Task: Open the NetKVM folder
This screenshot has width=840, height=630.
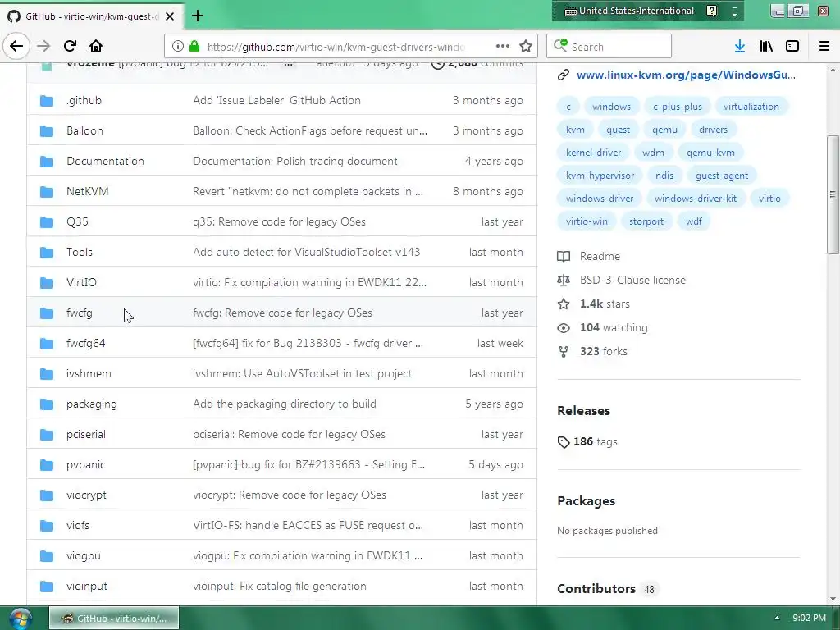Action: pyautogui.click(x=87, y=191)
